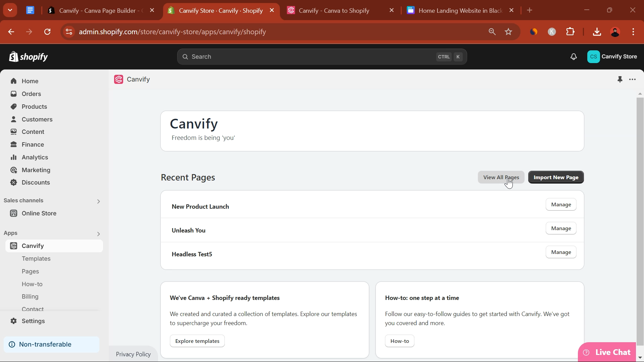The image size is (644, 362).
Task: Open the notifications bell
Action: point(574,57)
